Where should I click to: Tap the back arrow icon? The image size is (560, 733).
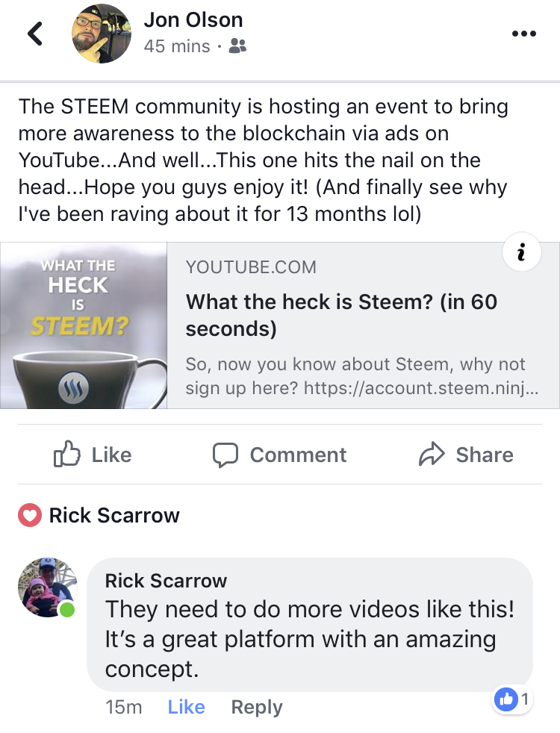(35, 34)
